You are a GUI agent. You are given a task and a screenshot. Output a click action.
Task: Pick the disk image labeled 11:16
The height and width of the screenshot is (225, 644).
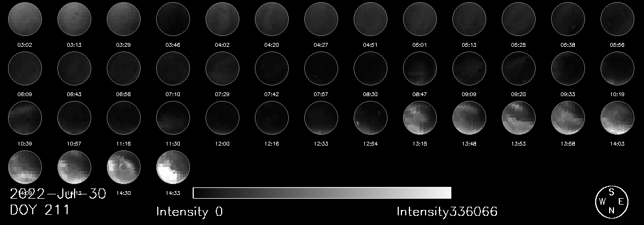(x=123, y=118)
